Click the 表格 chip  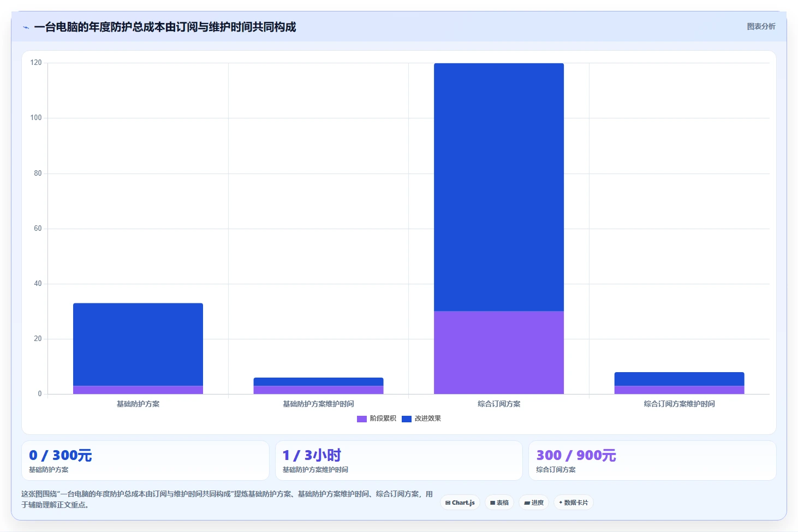[x=499, y=503]
